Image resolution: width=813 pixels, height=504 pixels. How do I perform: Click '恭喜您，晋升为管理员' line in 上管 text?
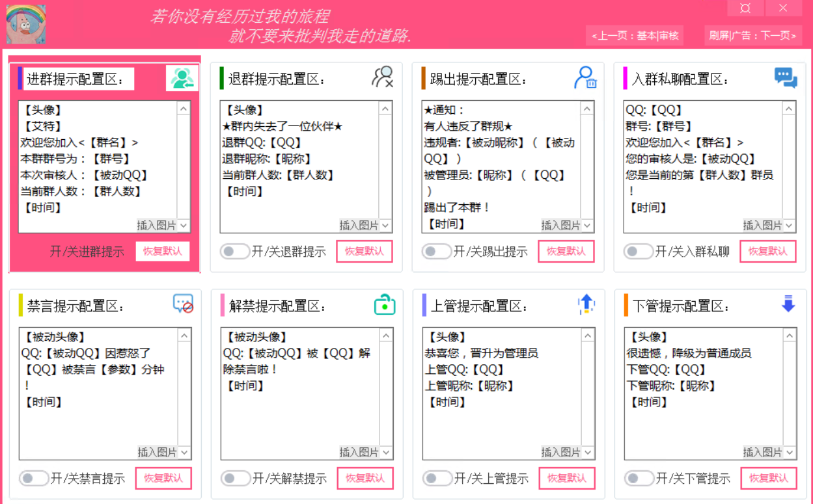482,353
